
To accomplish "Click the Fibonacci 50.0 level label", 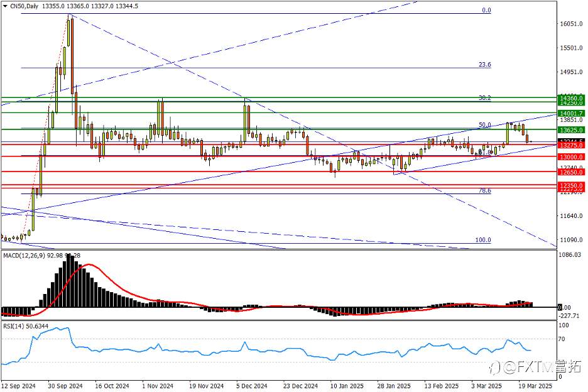I will (485, 125).
